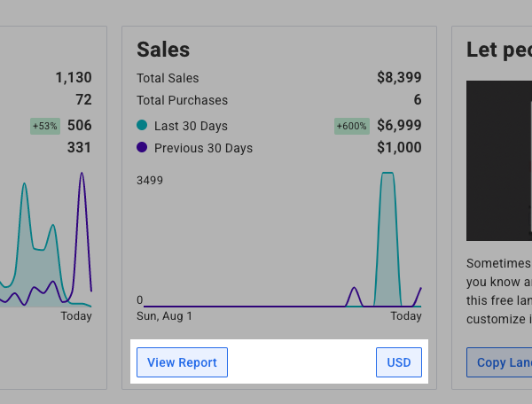Open the USD currency selector

point(399,362)
